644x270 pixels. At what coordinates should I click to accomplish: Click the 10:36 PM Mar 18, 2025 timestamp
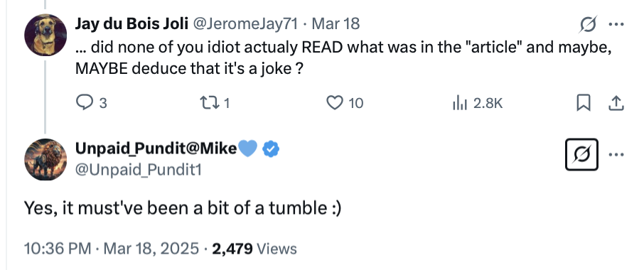[112, 249]
